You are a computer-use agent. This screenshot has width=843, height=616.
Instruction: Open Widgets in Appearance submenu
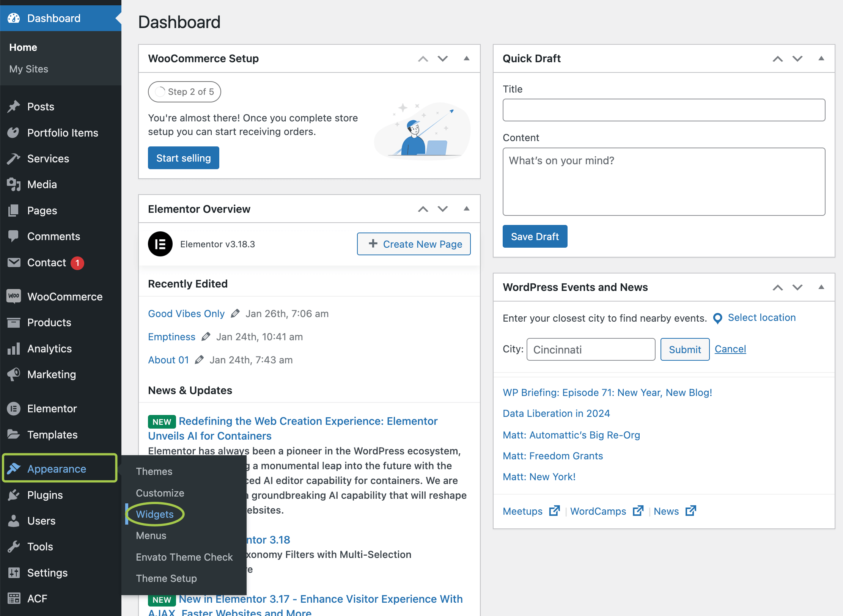click(155, 514)
